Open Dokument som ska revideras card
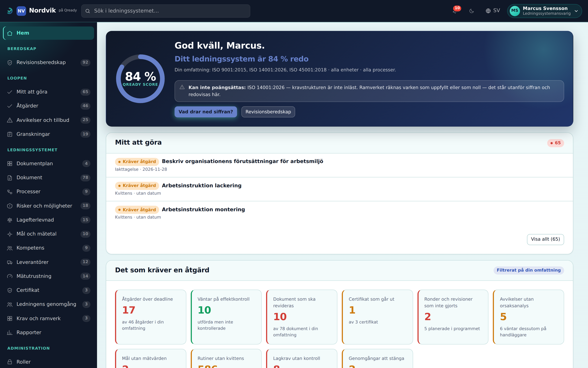 click(302, 317)
